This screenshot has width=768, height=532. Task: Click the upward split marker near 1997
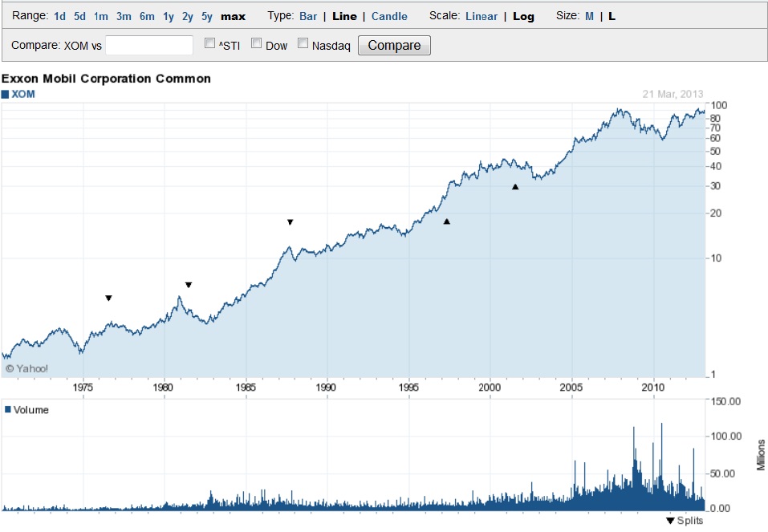coord(446,221)
